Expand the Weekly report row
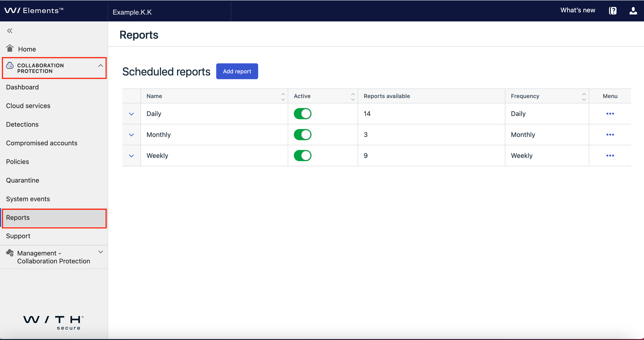 131,156
